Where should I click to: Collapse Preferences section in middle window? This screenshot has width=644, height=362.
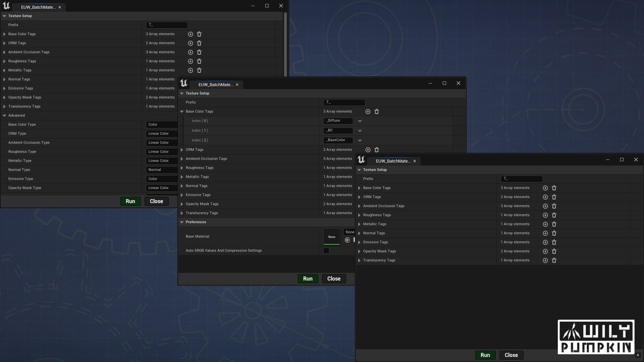tap(182, 222)
